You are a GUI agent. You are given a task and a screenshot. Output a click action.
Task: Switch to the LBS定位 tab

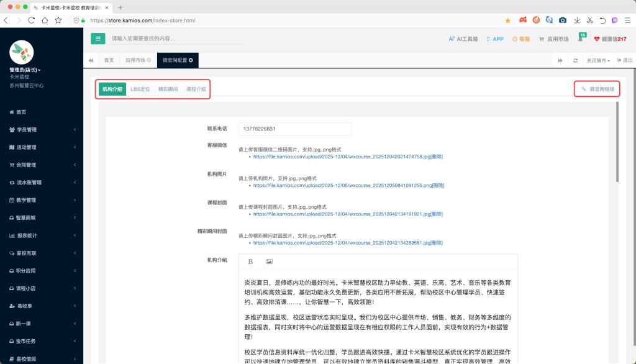140,89
